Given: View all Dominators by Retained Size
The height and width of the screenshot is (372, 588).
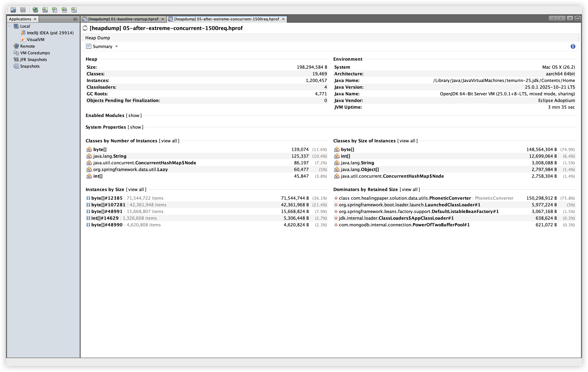Looking at the screenshot, I should [x=409, y=189].
